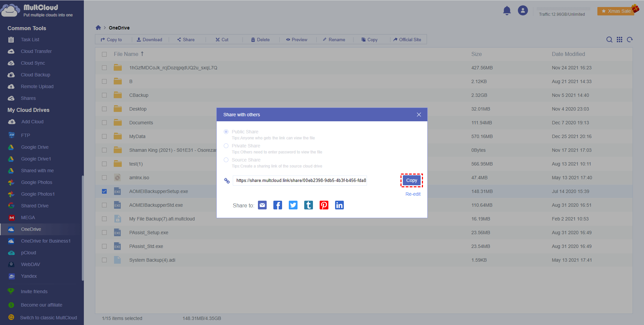Check the PAssist_Setup.exe checkbox
The height and width of the screenshot is (325, 644).
point(104,233)
